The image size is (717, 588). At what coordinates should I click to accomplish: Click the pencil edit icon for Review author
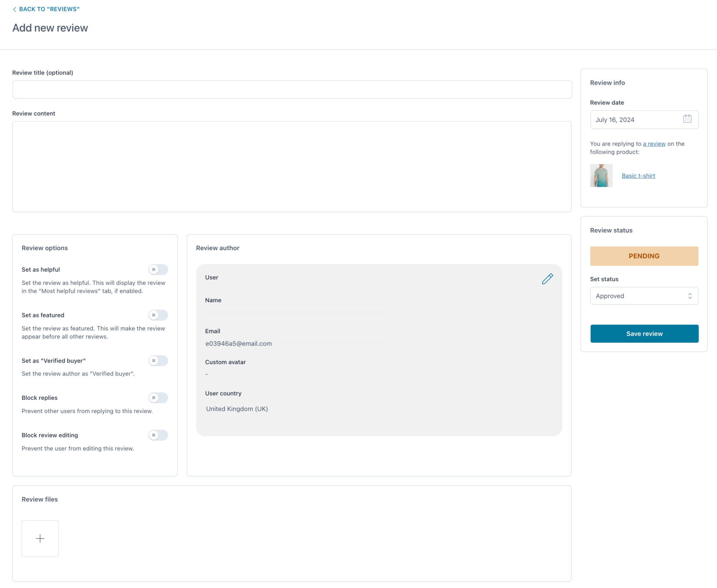pos(547,279)
